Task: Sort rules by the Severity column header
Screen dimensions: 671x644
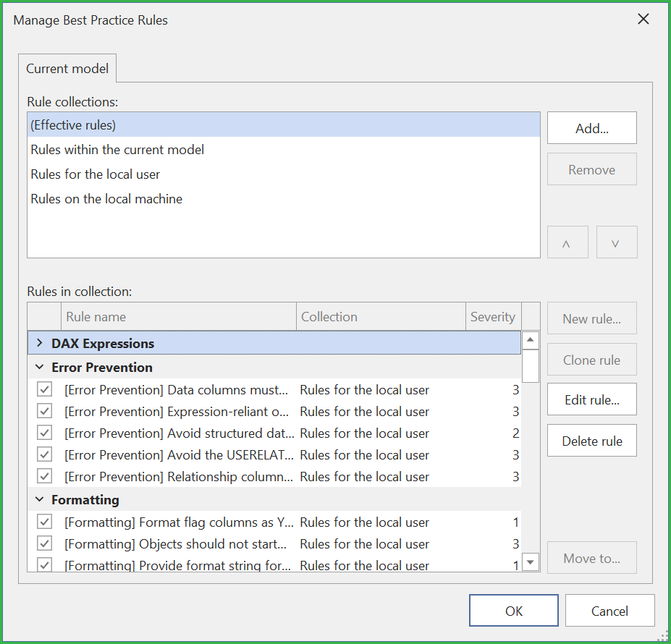Action: (493, 316)
